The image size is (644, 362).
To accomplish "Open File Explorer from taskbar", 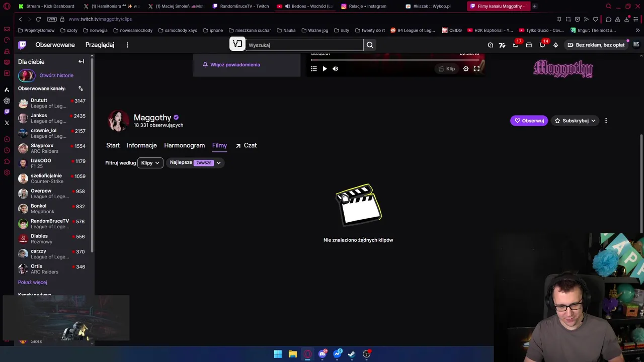I will click(x=292, y=354).
